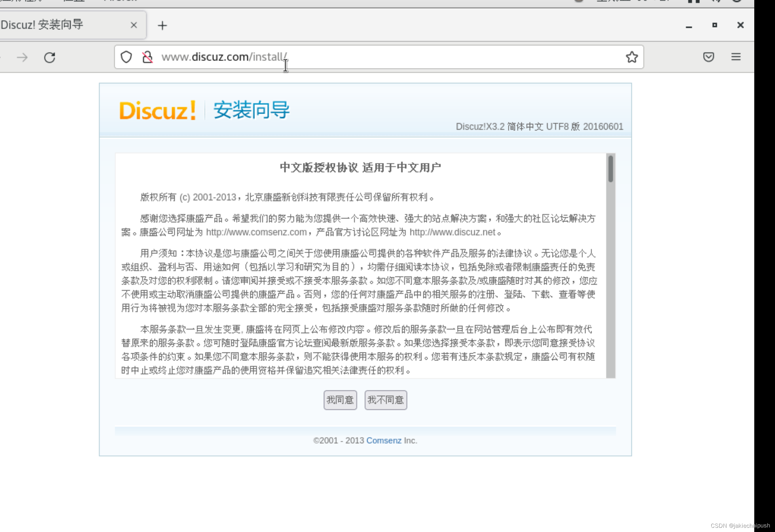Reload the current page
Viewport: 775px width, 532px height.
[50, 57]
